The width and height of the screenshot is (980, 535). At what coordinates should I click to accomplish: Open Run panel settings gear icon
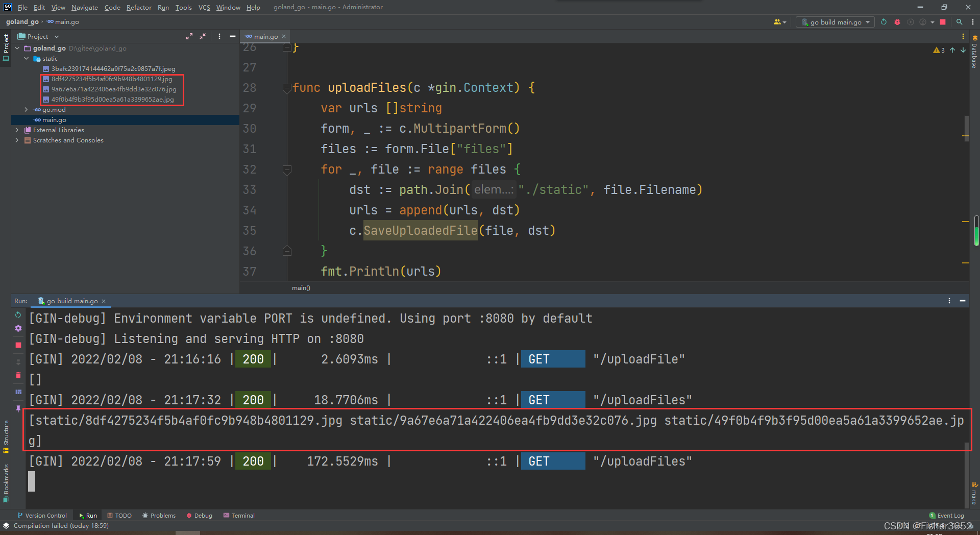[x=18, y=328]
